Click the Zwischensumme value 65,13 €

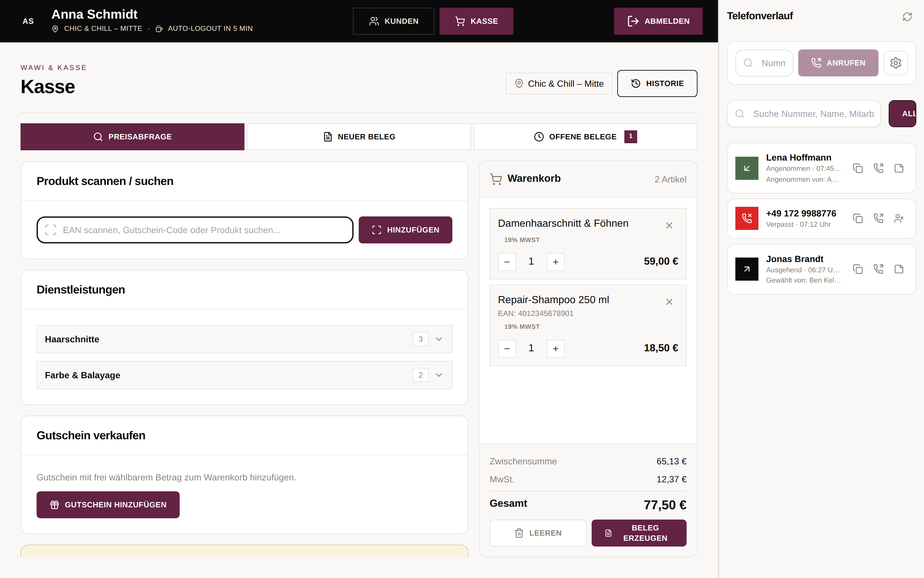pos(671,461)
